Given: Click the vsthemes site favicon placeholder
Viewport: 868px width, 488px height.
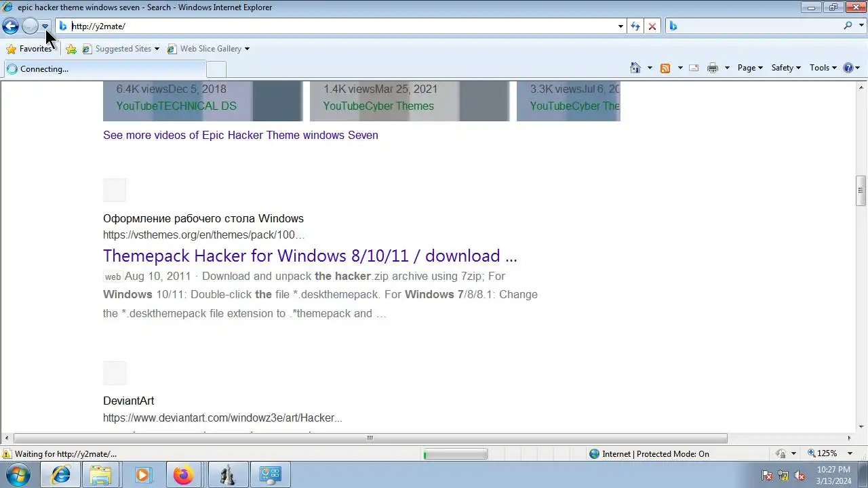Looking at the screenshot, I should click(115, 190).
